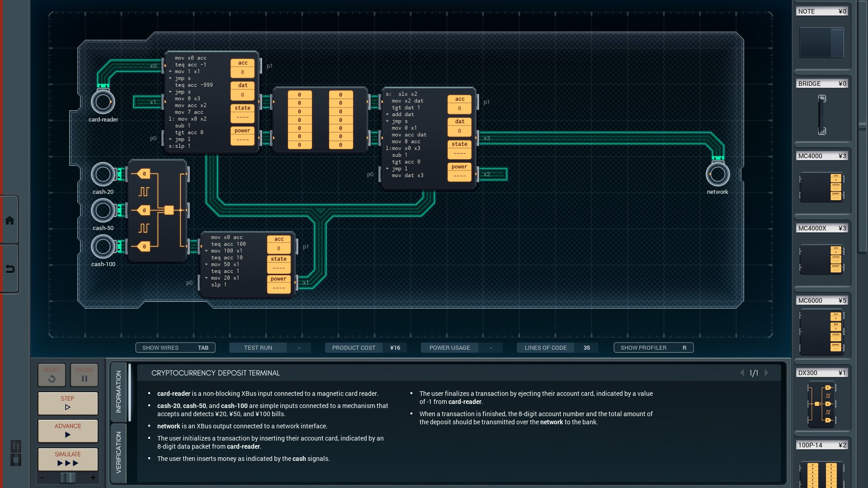868x488 pixels.
Task: Click acc register of top-left controller
Action: tap(243, 68)
